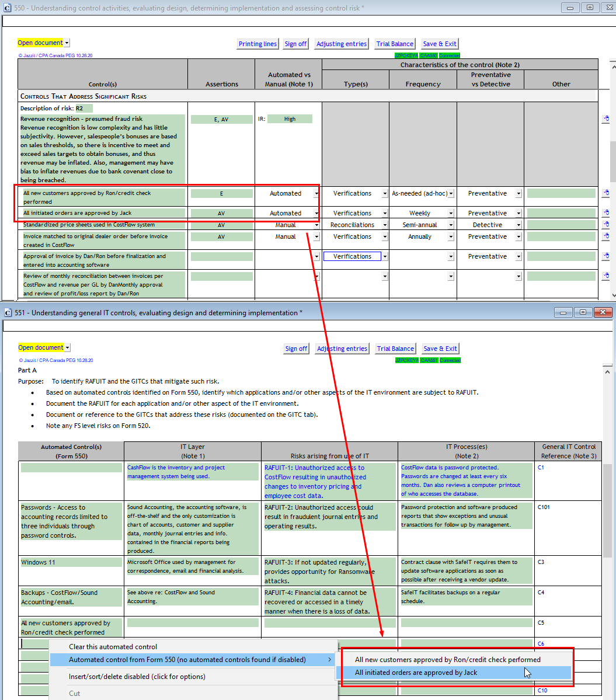The height and width of the screenshot is (700, 616).
Task: Click 'Windows 11' automated control cell
Action: point(71,562)
